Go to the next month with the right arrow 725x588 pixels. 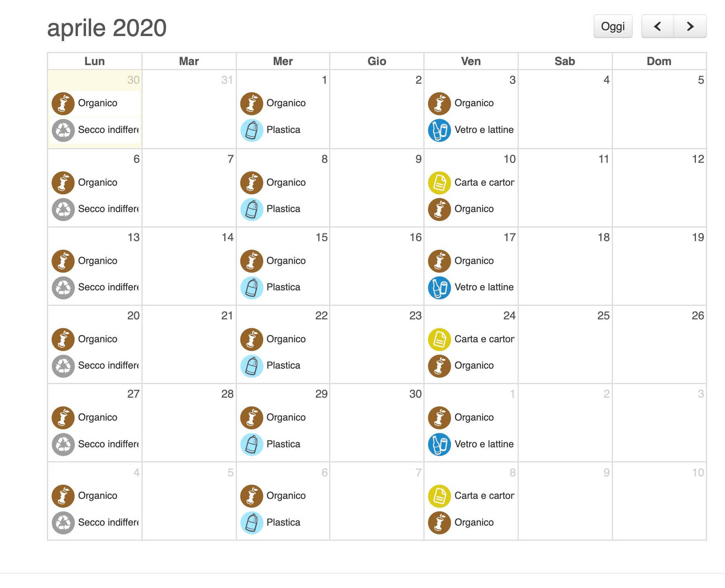(x=690, y=26)
